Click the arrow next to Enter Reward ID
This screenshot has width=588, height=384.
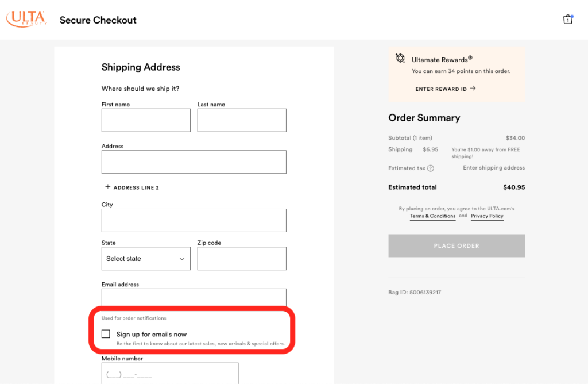473,89
